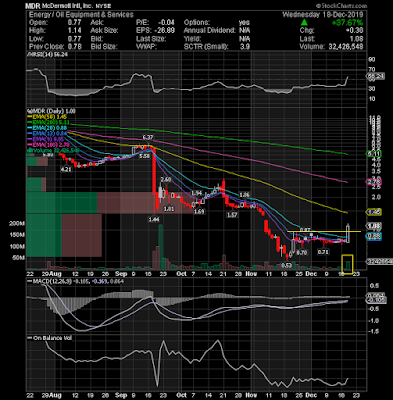This screenshot has height=400, width=393.
Task: Click the yellow EMA(50) 1.45 legend entry
Action: tap(46, 117)
